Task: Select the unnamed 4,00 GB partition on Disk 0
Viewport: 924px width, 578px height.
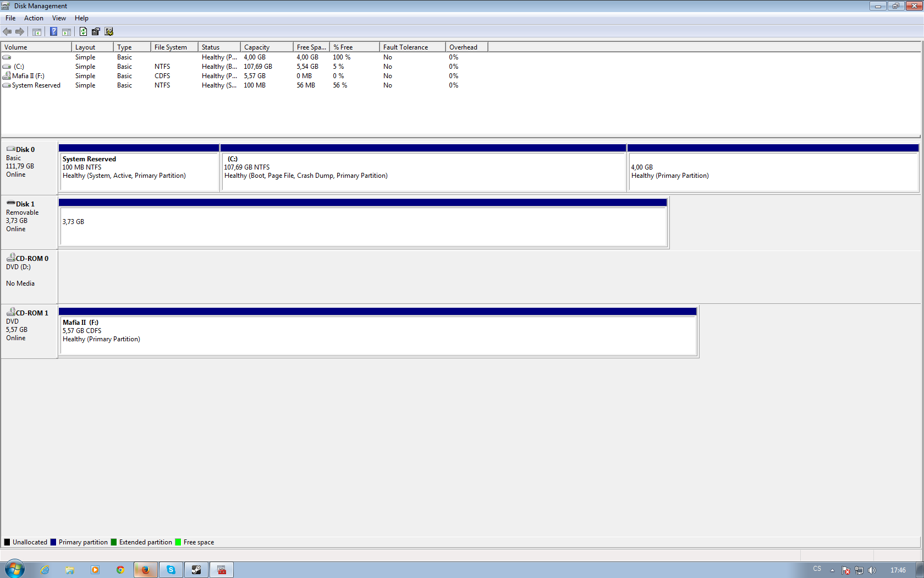Action: pyautogui.click(x=773, y=172)
